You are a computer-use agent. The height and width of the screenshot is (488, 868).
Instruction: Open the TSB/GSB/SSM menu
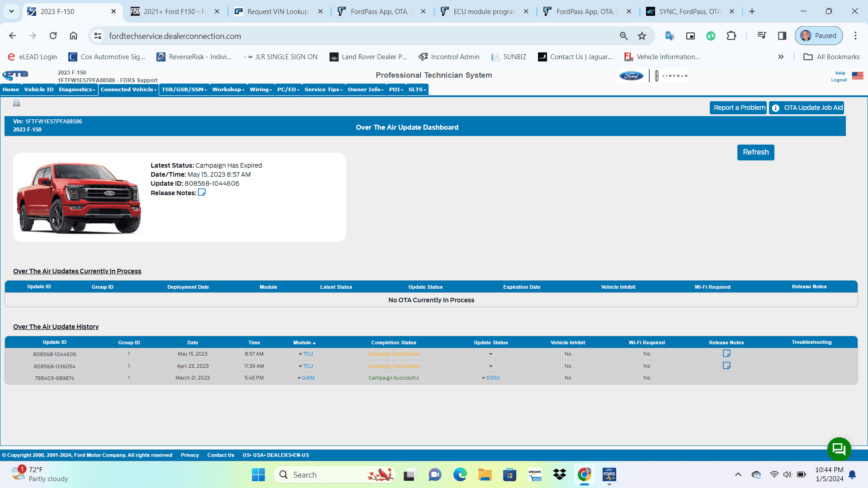point(184,89)
